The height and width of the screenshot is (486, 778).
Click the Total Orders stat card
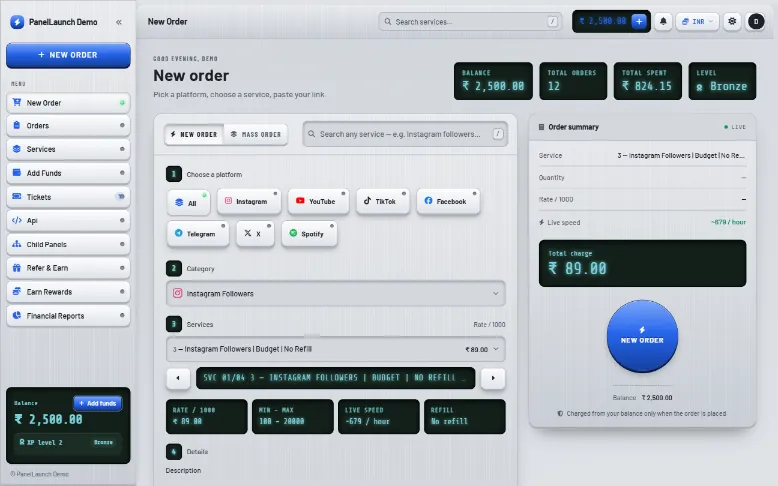pyautogui.click(x=573, y=81)
